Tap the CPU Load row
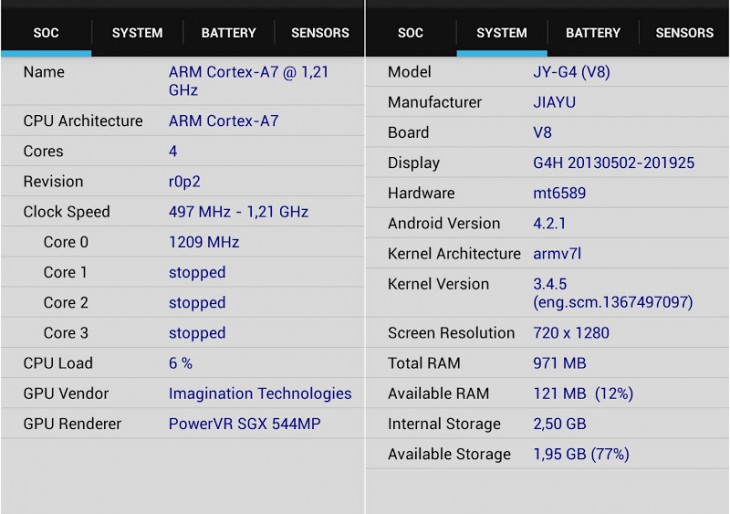This screenshot has height=514, width=730. (x=182, y=363)
